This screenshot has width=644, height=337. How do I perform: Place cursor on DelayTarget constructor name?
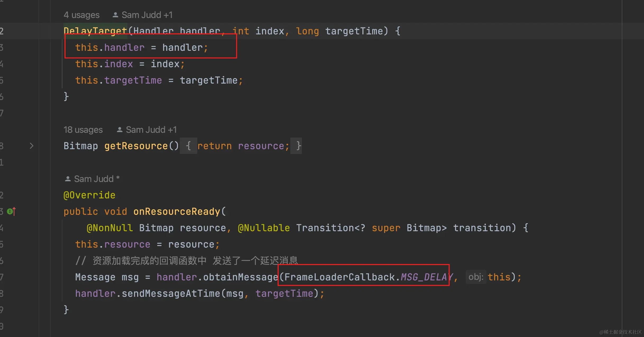pyautogui.click(x=95, y=31)
